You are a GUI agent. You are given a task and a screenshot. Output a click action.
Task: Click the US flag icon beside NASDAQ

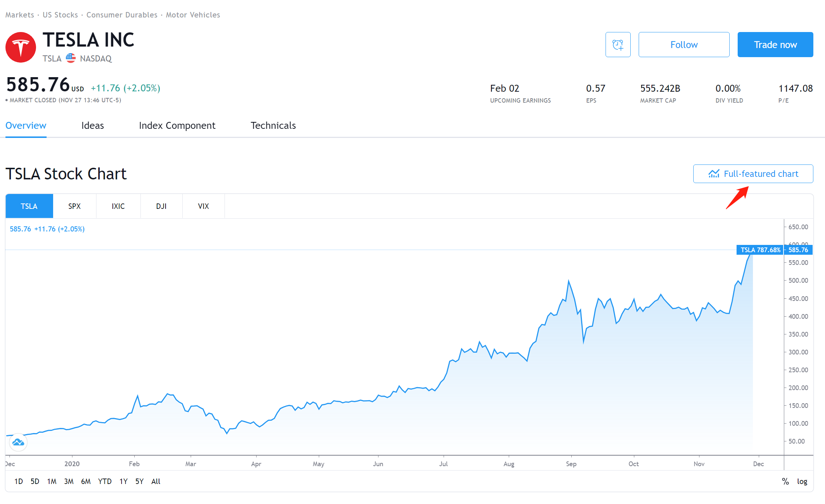point(71,58)
